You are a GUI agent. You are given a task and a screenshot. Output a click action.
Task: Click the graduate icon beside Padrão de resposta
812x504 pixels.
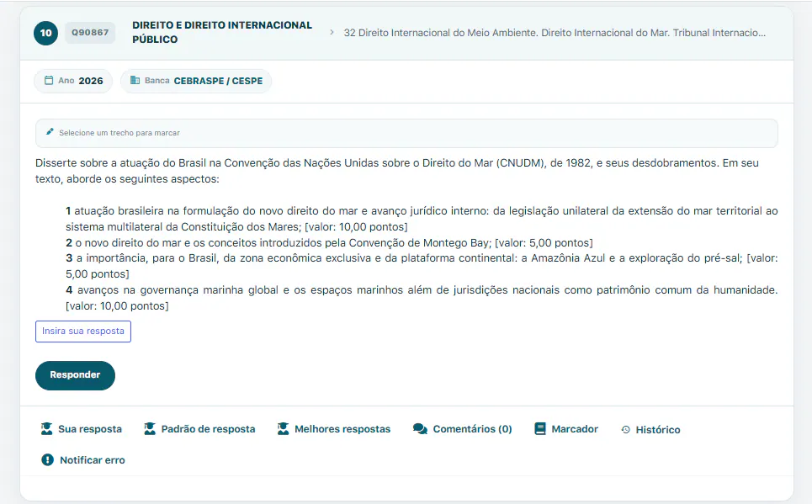click(150, 428)
